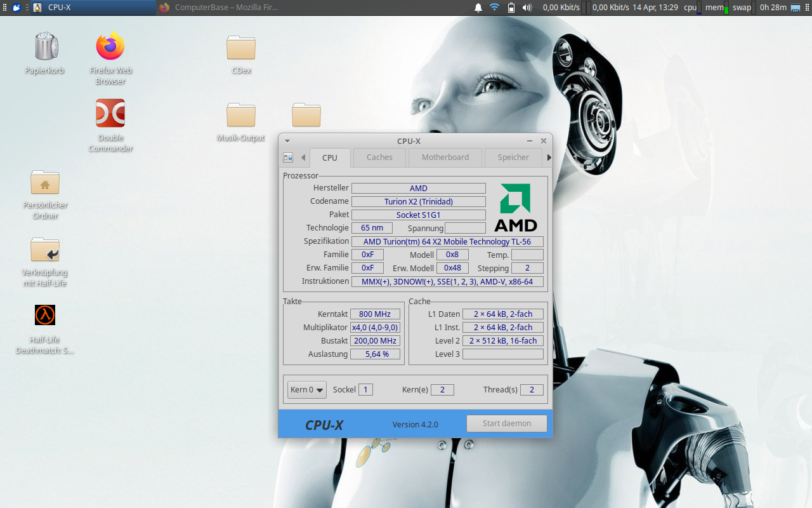This screenshot has width=812, height=508.
Task: Launch Double Commander from the desktop
Action: pos(110,113)
